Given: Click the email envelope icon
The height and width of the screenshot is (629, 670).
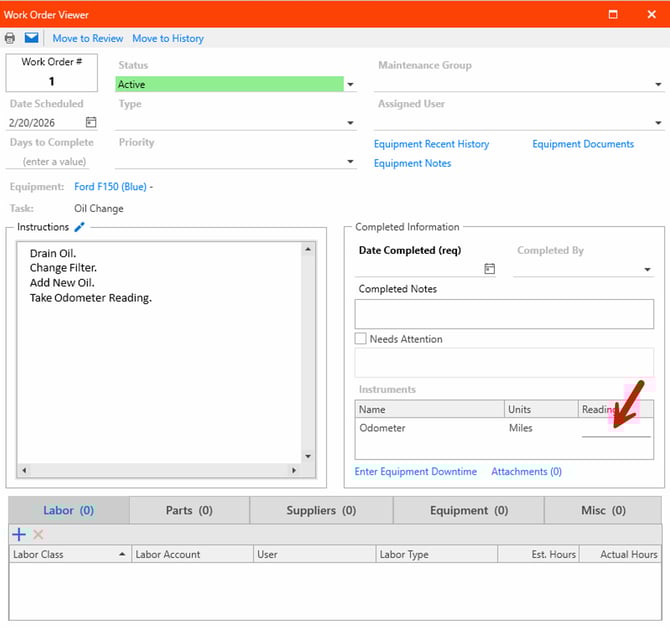Looking at the screenshot, I should (x=32, y=38).
